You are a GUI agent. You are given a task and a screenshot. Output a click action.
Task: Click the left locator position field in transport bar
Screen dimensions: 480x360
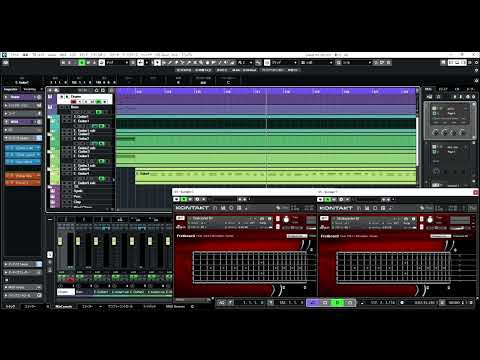tap(250, 303)
